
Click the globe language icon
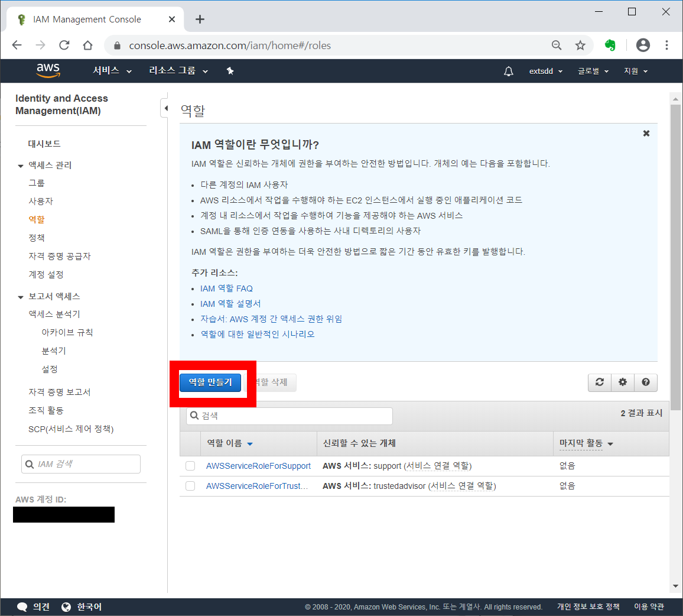(66, 607)
